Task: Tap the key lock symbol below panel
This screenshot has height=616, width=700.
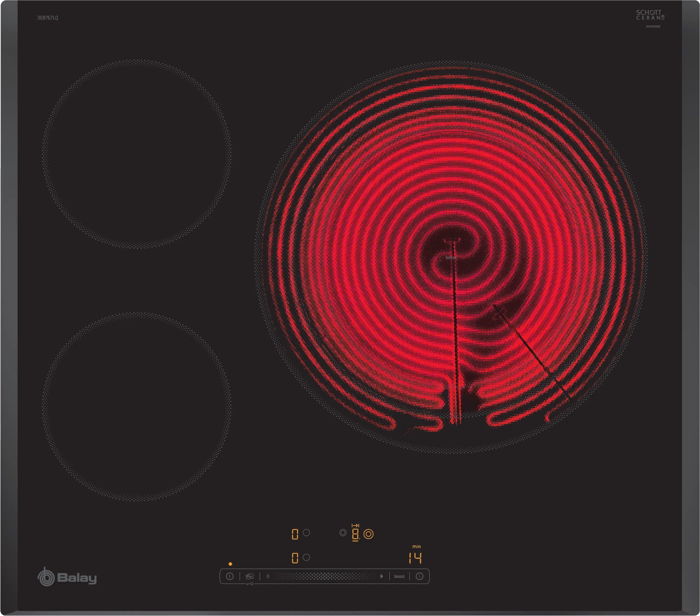Action: pyautogui.click(x=250, y=584)
